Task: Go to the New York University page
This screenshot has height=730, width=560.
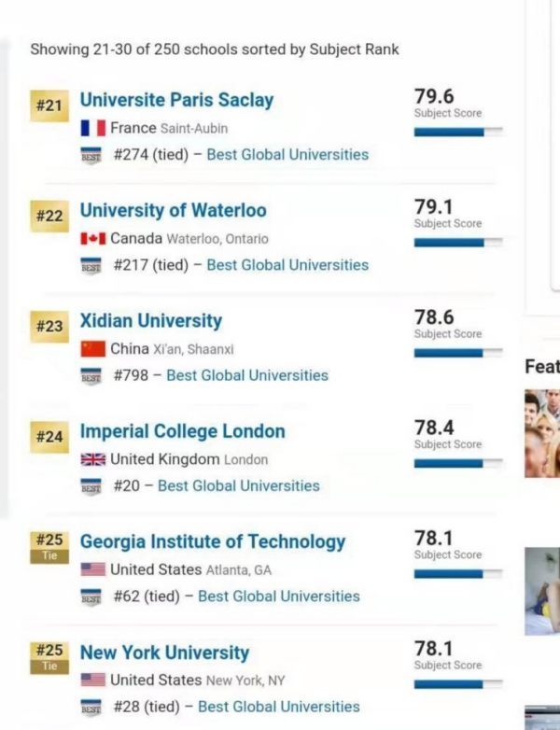Action: pyautogui.click(x=164, y=653)
